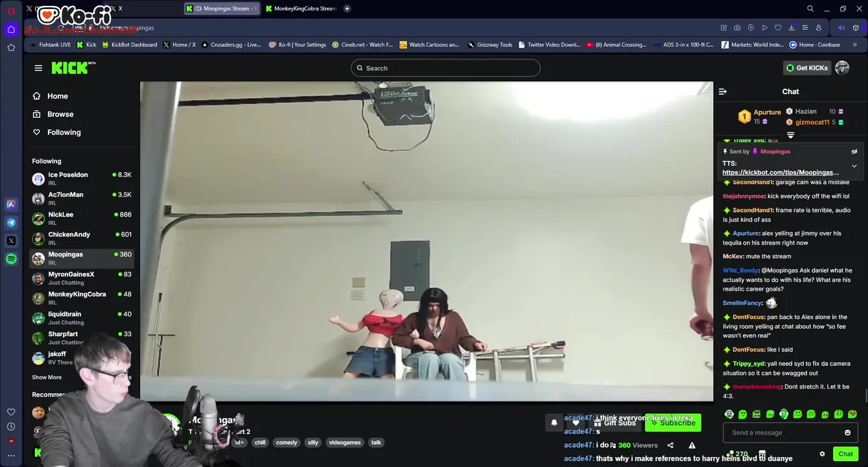Expand the gift leaderboard arrow

(x=790, y=135)
